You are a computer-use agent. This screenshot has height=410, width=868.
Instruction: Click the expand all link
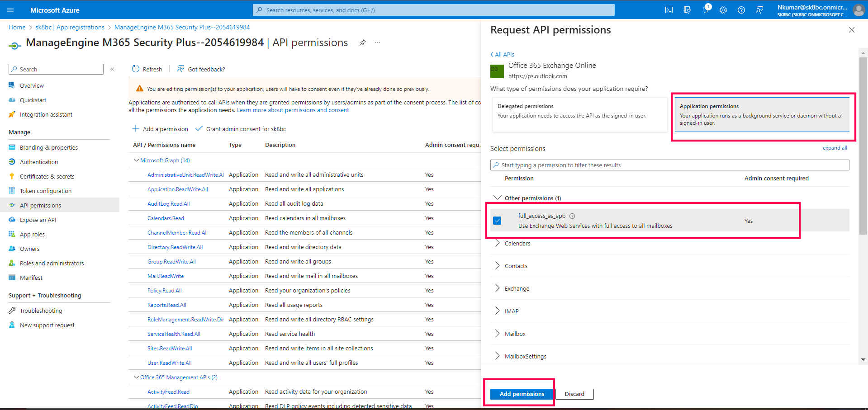835,148
